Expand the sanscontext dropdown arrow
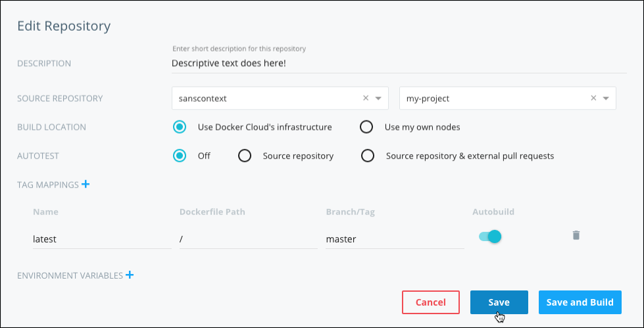The image size is (644, 328). 378,99
